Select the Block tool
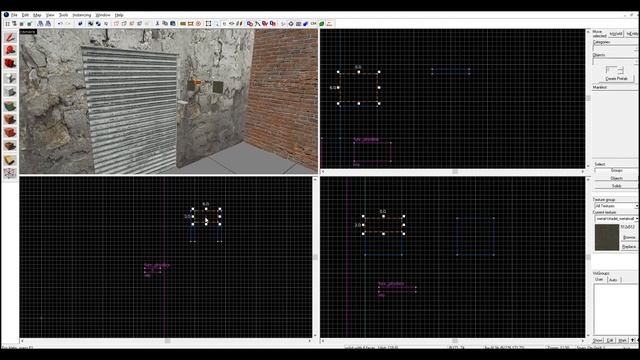Viewport: 640px width, 360px height. [x=10, y=92]
